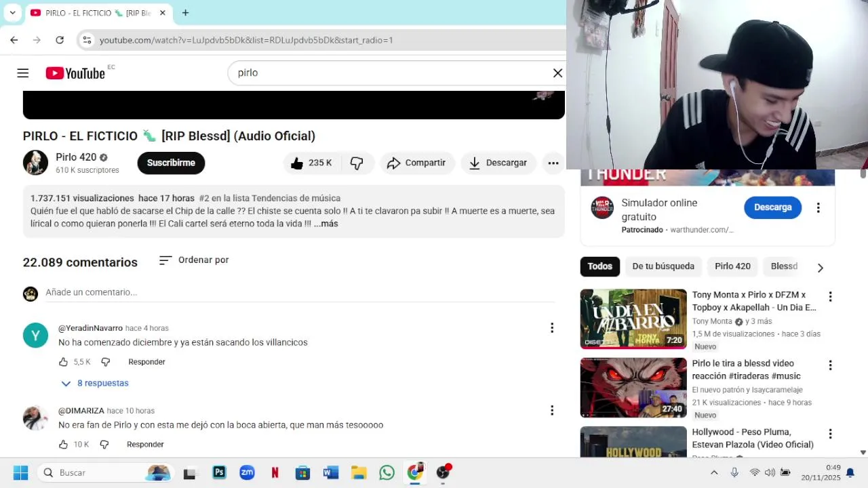Open Pirlo 420 channel avatar
This screenshot has width=868, height=488.
pos(35,163)
